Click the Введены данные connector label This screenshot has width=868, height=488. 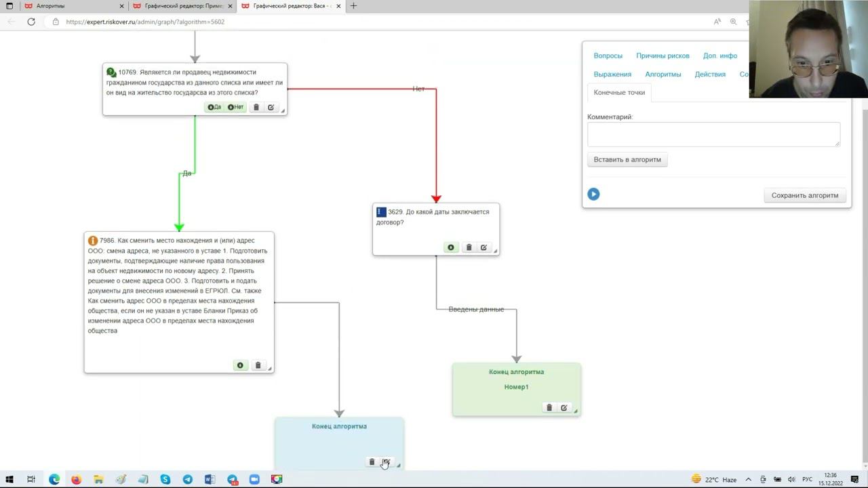476,309
